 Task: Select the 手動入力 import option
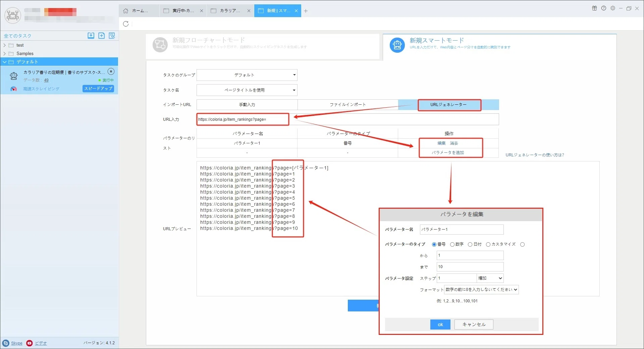click(247, 105)
